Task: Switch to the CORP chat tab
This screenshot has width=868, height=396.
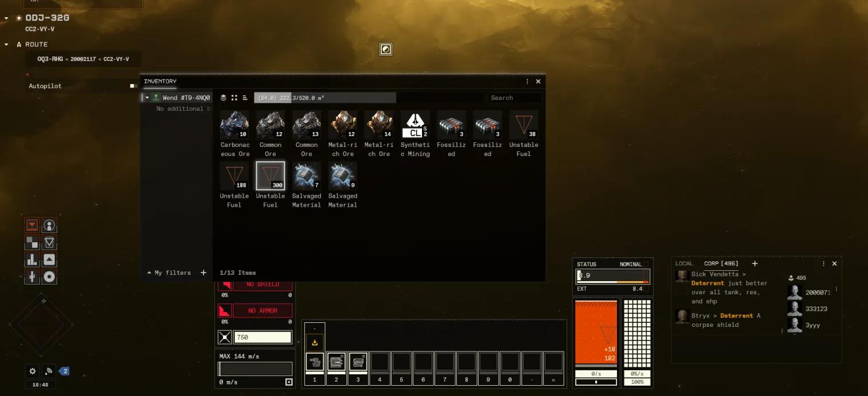Action: pos(720,263)
